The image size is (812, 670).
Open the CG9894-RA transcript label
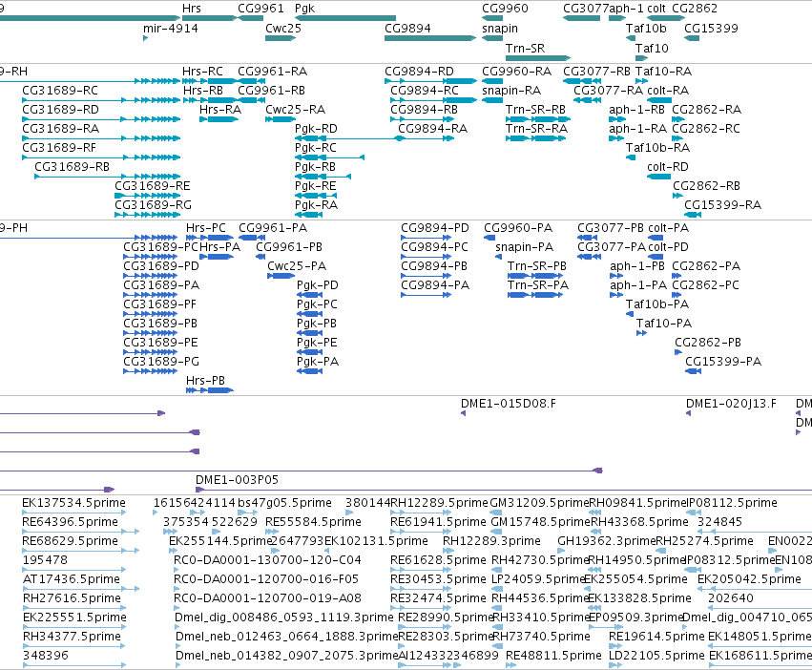pyautogui.click(x=433, y=129)
